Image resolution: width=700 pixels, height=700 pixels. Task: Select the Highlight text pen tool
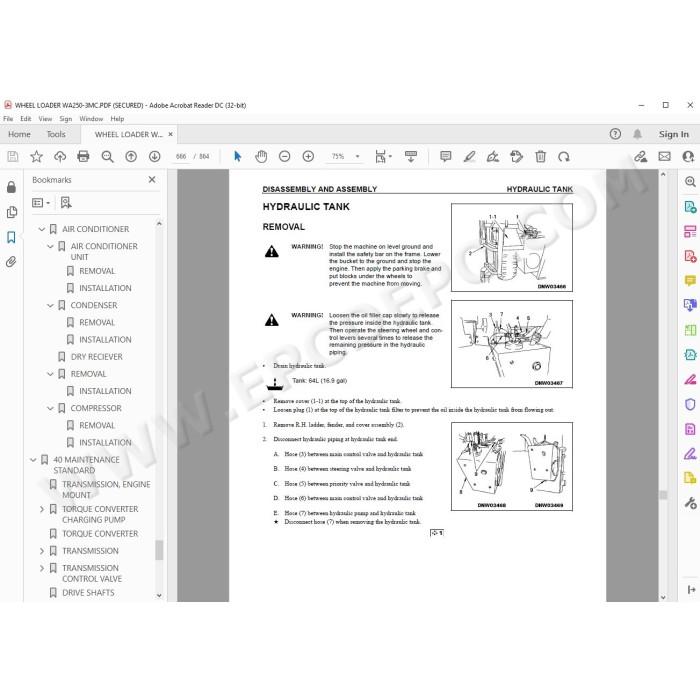[x=469, y=156]
